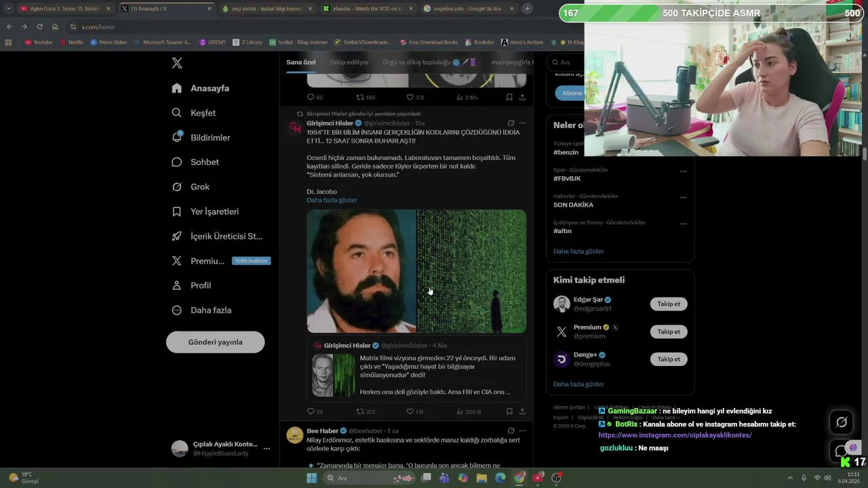Open more options for SON DAKİKA trend
This screenshot has width=868, height=488.
(684, 197)
